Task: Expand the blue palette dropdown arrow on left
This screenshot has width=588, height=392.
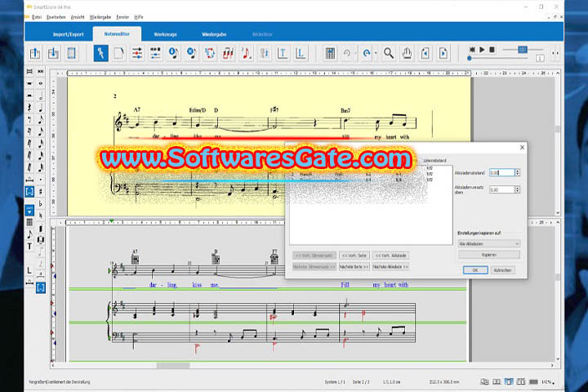Action: pyautogui.click(x=29, y=210)
